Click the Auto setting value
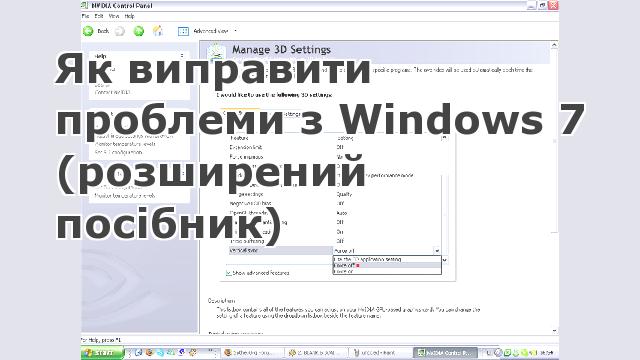 [x=342, y=213]
